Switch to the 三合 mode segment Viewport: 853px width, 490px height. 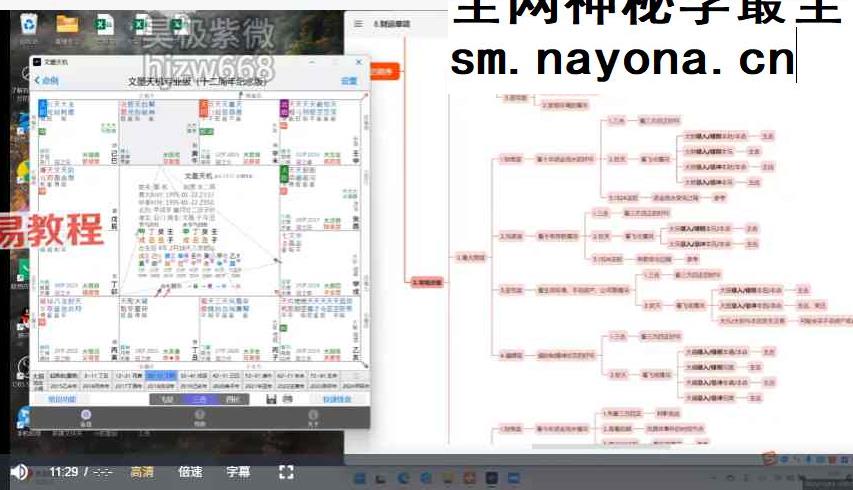(x=200, y=399)
